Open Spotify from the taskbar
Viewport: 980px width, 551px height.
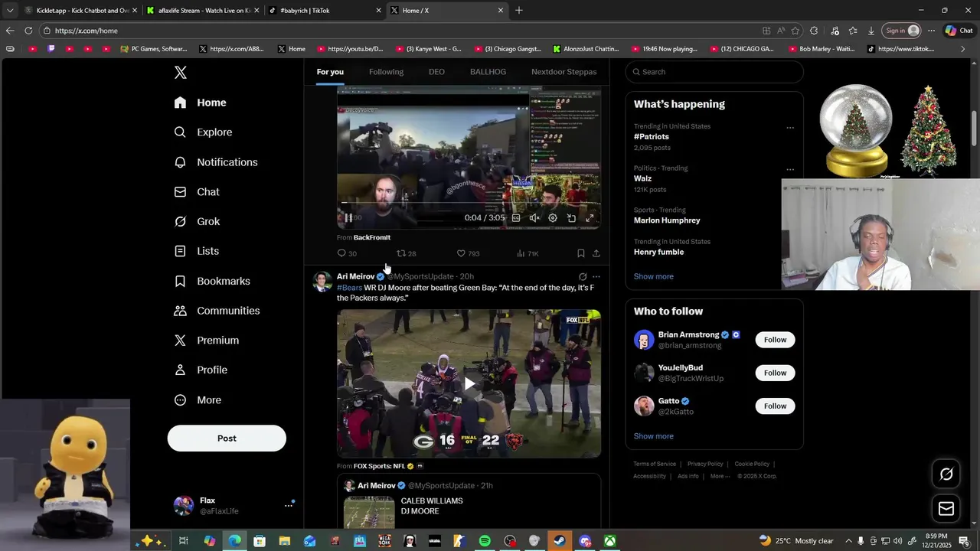click(x=485, y=541)
